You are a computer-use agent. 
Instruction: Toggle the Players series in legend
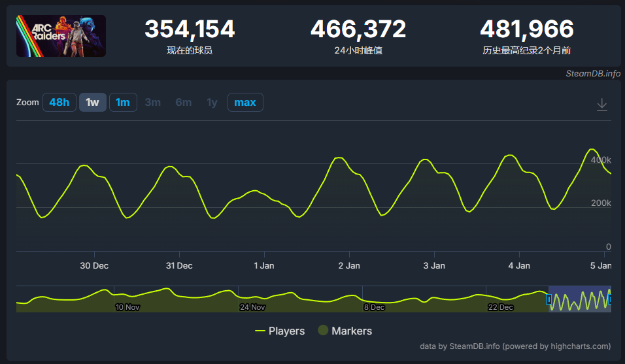pyautogui.click(x=280, y=331)
